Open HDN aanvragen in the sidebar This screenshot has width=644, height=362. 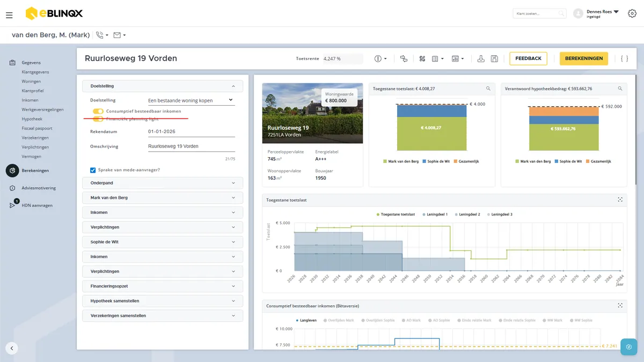37,205
